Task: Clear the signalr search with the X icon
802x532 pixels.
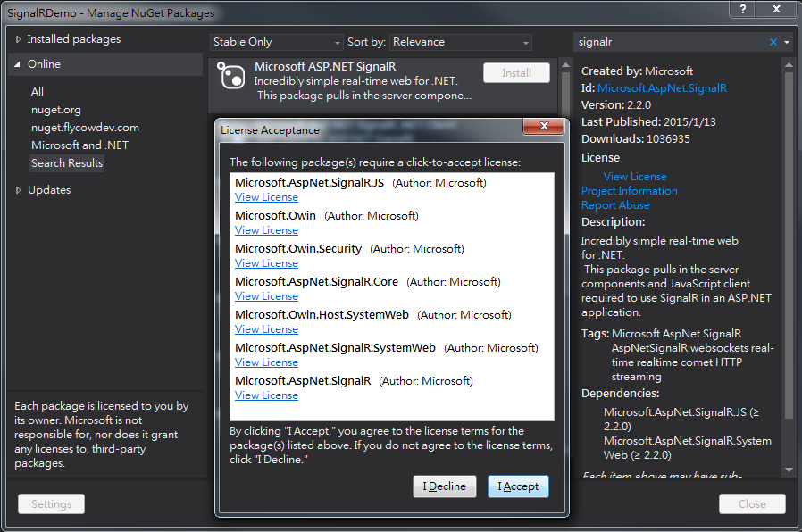Action: click(773, 41)
